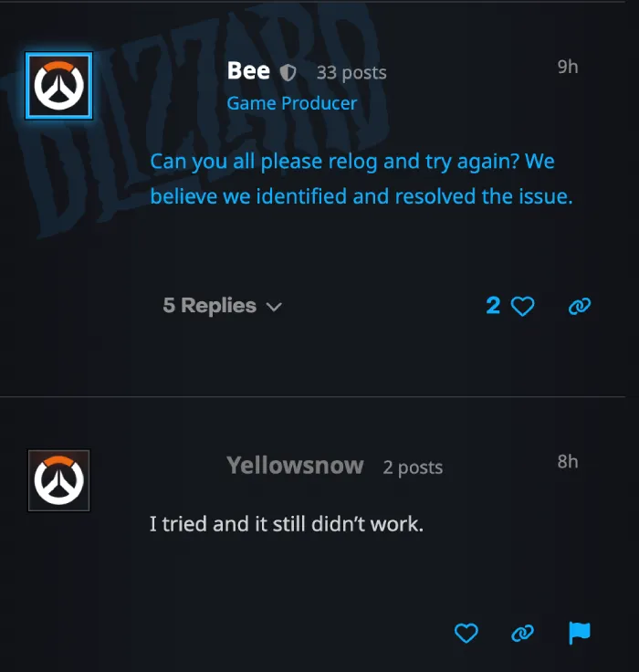View who liked via the 2 count
The width and height of the screenshot is (639, 672).
[x=493, y=306]
